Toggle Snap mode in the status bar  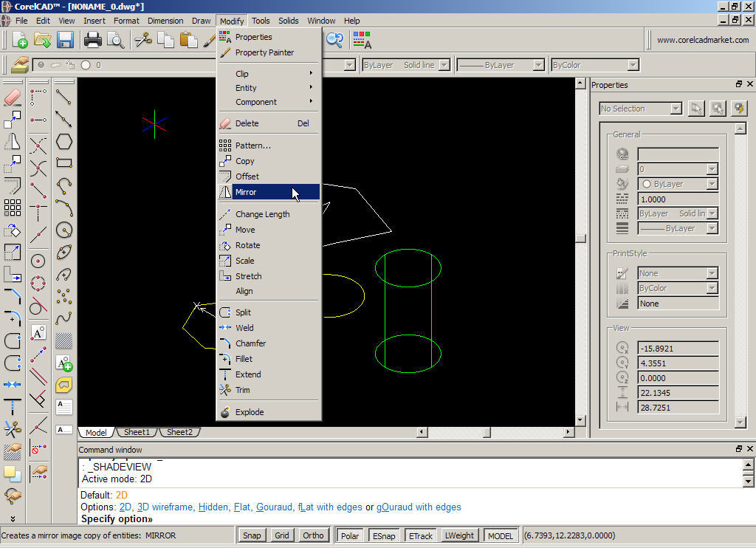click(252, 535)
